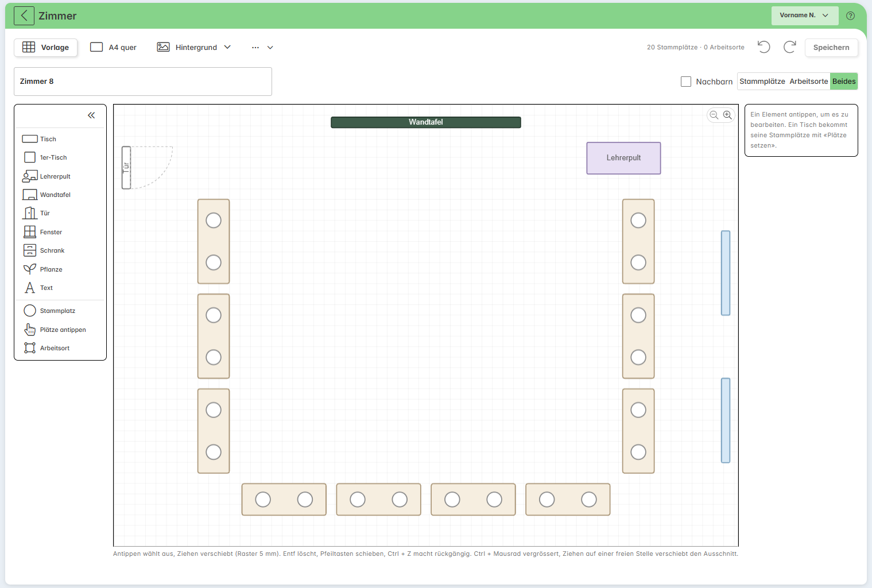Switch view to Beides

pos(844,82)
